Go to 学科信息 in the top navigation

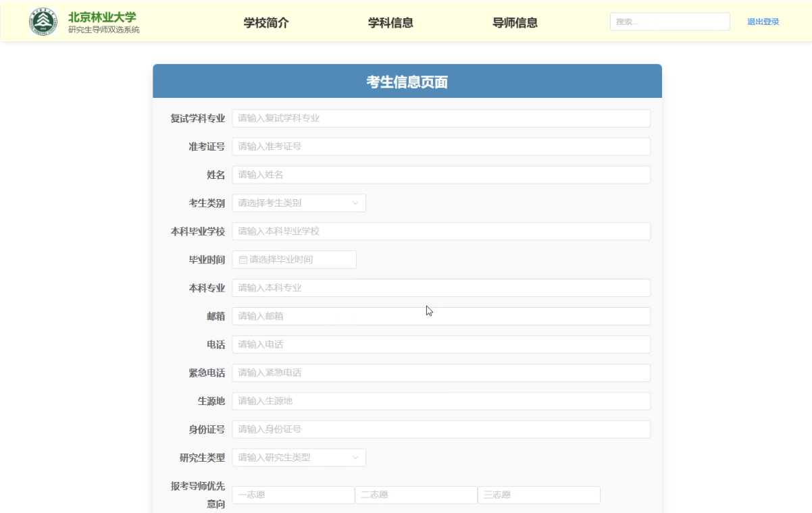tap(390, 23)
